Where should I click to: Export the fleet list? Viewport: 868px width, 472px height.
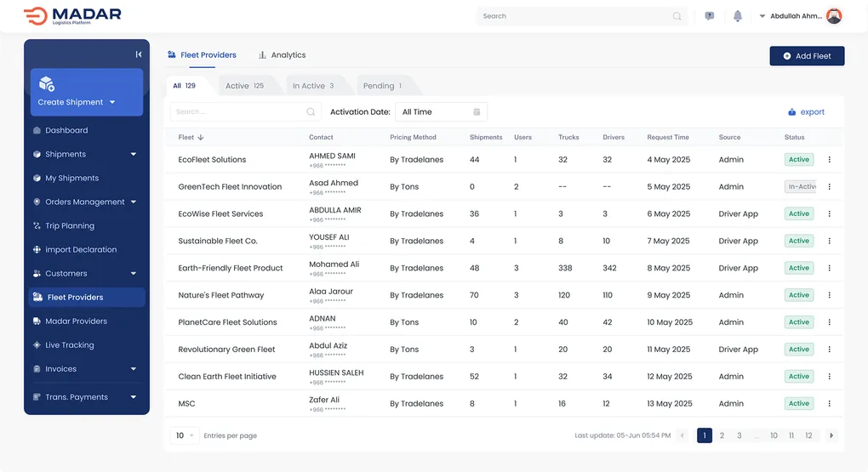806,112
